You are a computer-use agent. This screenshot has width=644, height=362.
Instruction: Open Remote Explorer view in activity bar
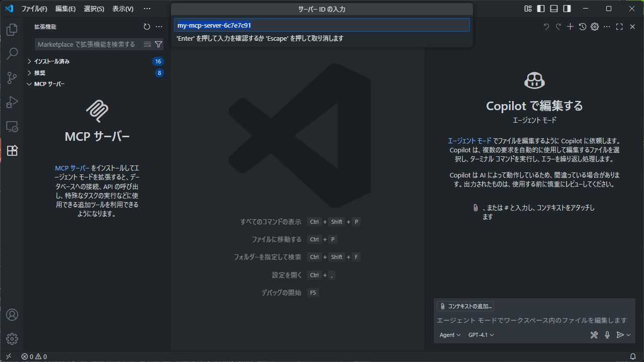(x=12, y=126)
